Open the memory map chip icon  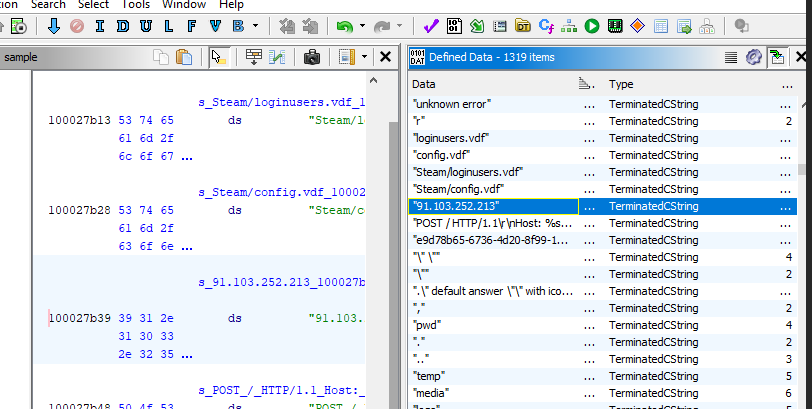(x=615, y=25)
